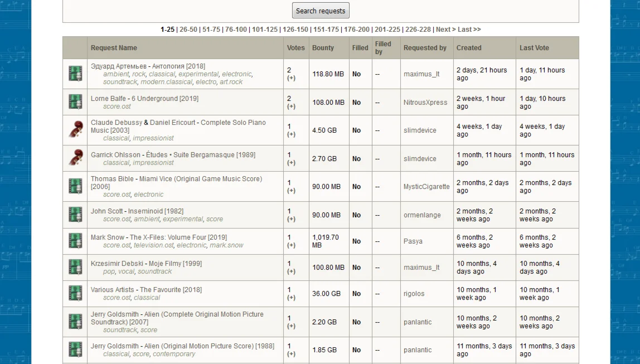The image size is (640, 364).
Task: Vote (+) on Mark Snow X-Files request
Action: point(291,245)
